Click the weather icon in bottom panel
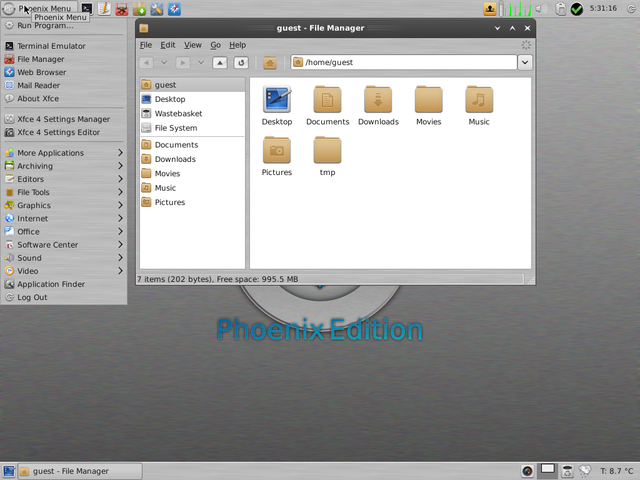 585,471
